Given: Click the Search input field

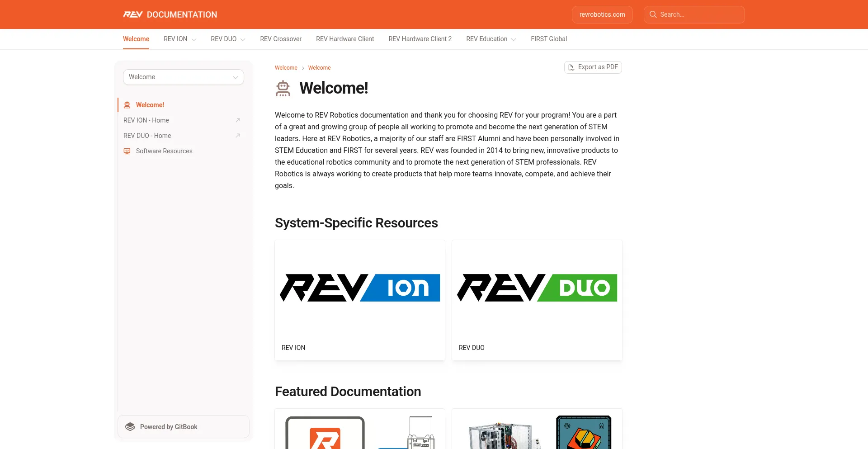Looking at the screenshot, I should click(x=694, y=14).
